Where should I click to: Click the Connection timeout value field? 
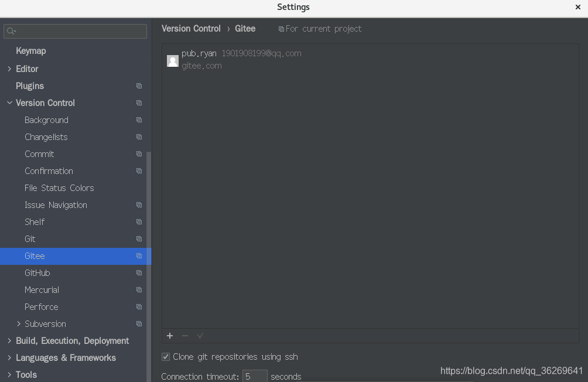(x=254, y=376)
